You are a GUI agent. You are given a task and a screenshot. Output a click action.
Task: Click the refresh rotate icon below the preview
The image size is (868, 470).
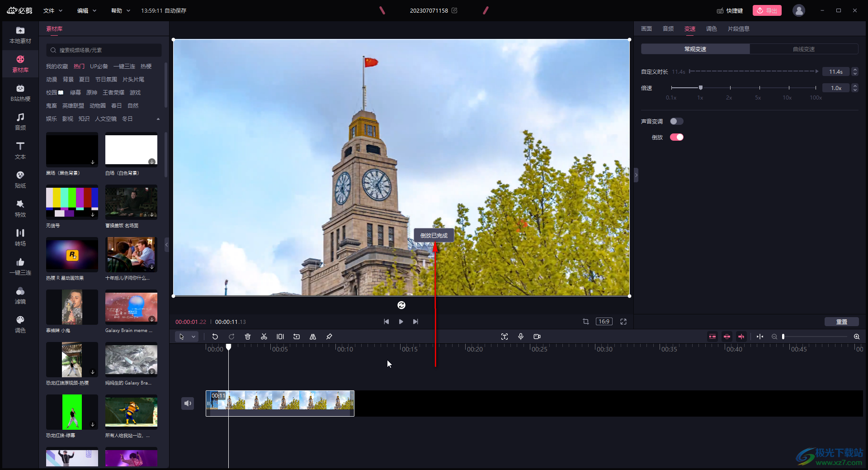[401, 305]
